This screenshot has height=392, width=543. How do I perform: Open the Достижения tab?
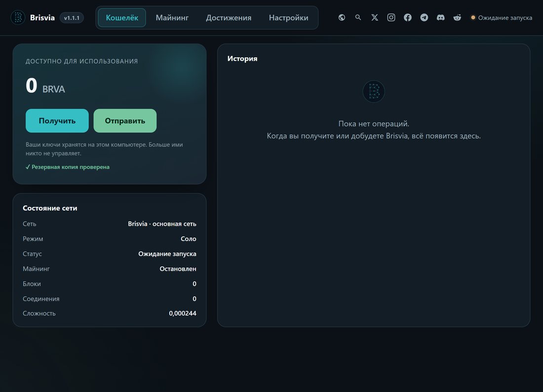click(229, 18)
